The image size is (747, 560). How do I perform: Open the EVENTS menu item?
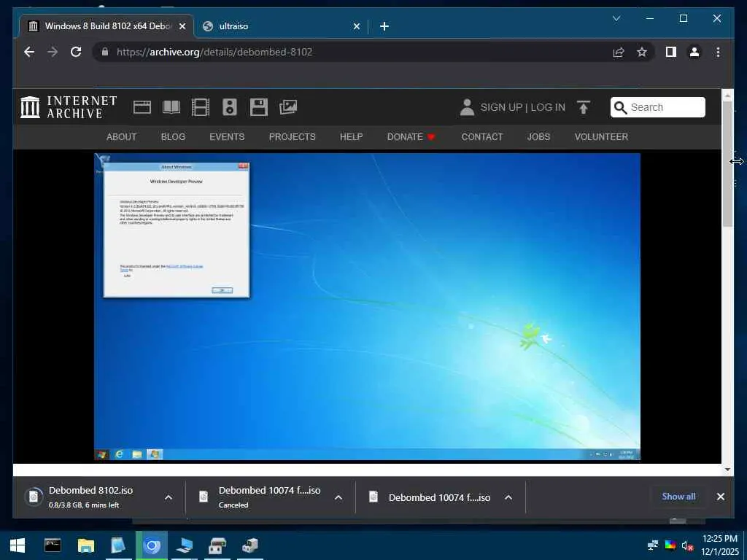pos(227,136)
